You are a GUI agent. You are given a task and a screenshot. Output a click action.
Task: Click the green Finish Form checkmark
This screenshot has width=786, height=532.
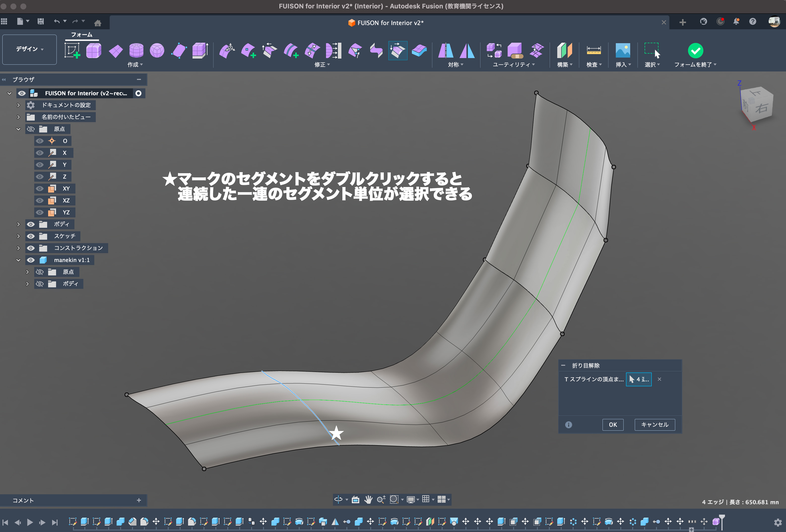tap(695, 51)
